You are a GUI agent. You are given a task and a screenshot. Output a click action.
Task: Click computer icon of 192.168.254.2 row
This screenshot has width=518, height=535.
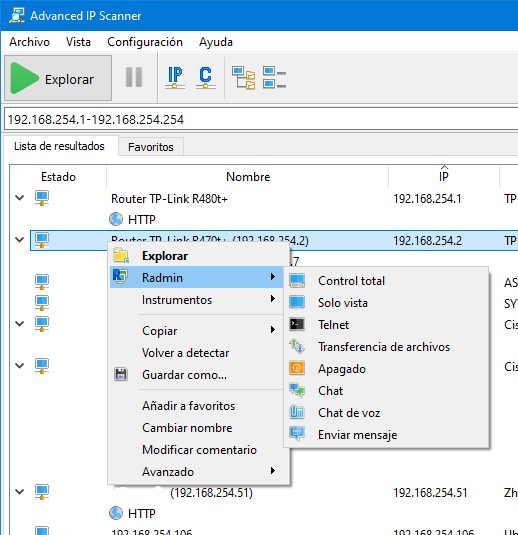tap(42, 240)
